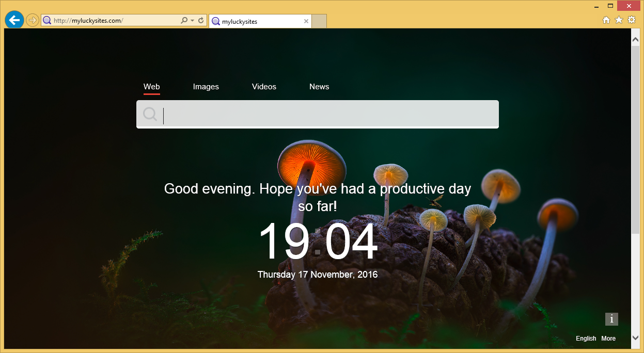Open the English language selector
Viewport: 644px width, 353px height.
(586, 339)
